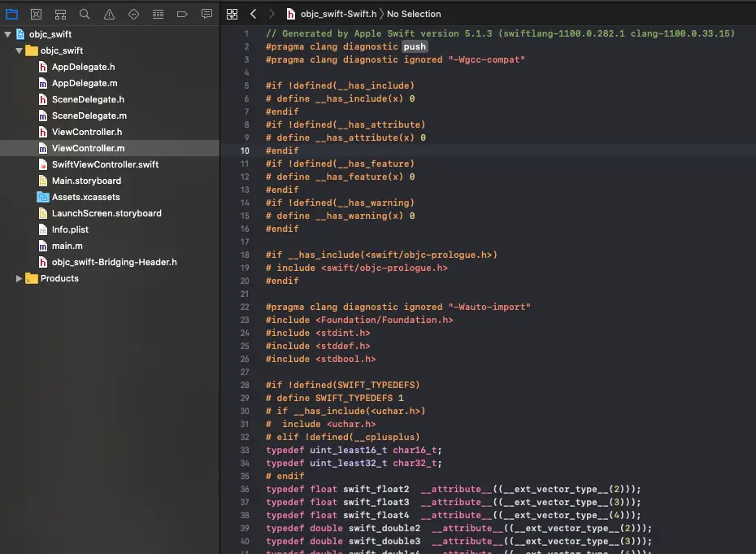The height and width of the screenshot is (554, 756).
Task: Click line number 22 in gutter
Action: 245,307
